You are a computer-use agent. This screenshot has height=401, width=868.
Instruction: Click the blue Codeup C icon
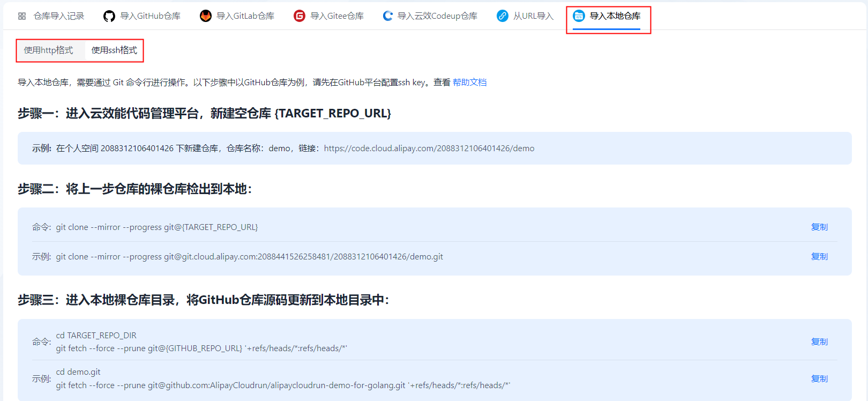click(388, 16)
